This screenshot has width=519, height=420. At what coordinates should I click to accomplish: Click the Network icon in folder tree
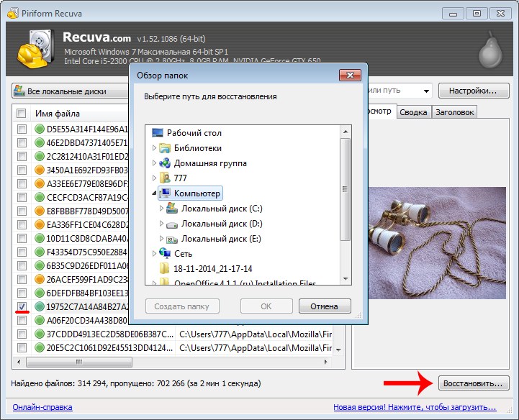[x=165, y=253]
